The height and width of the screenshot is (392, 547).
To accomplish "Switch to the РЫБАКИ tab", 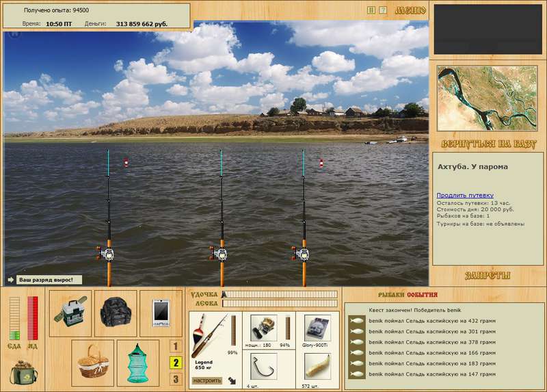I will point(392,295).
